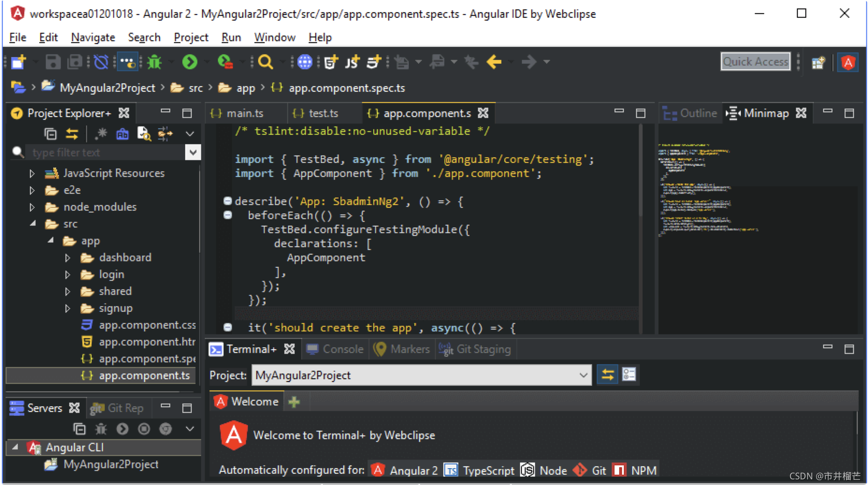Collapse the app folder in tree
Screen dimensions: 868x485
(51, 241)
